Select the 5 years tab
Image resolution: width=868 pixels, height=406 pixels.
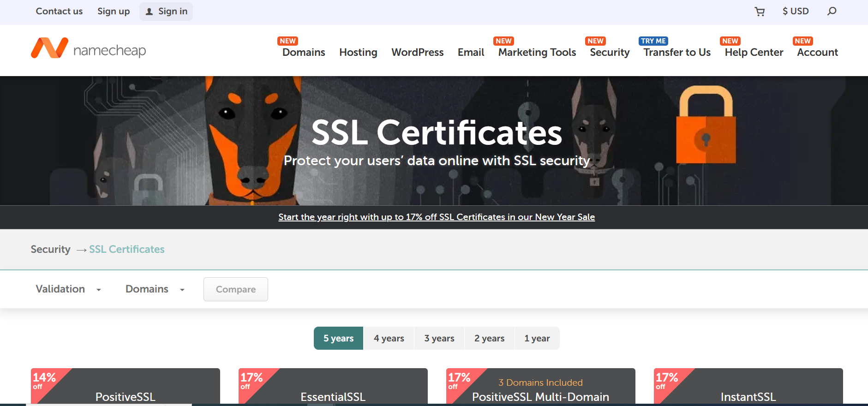tap(338, 338)
